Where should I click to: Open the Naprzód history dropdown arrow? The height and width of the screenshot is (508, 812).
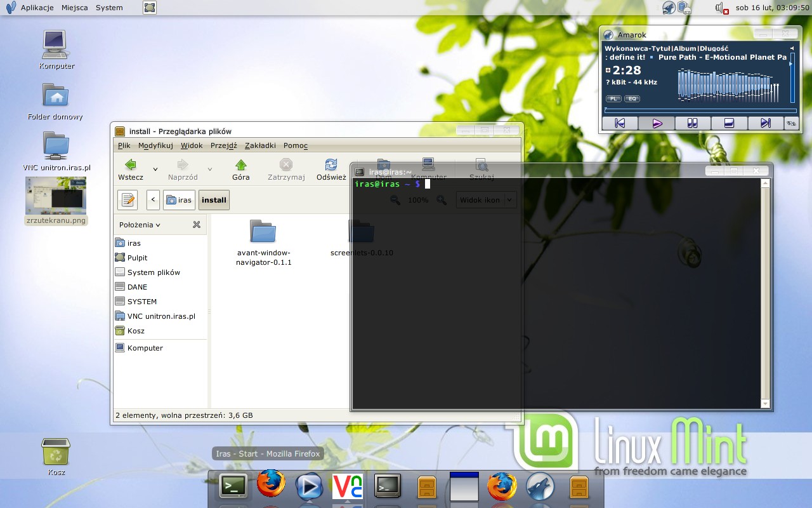[x=209, y=170]
